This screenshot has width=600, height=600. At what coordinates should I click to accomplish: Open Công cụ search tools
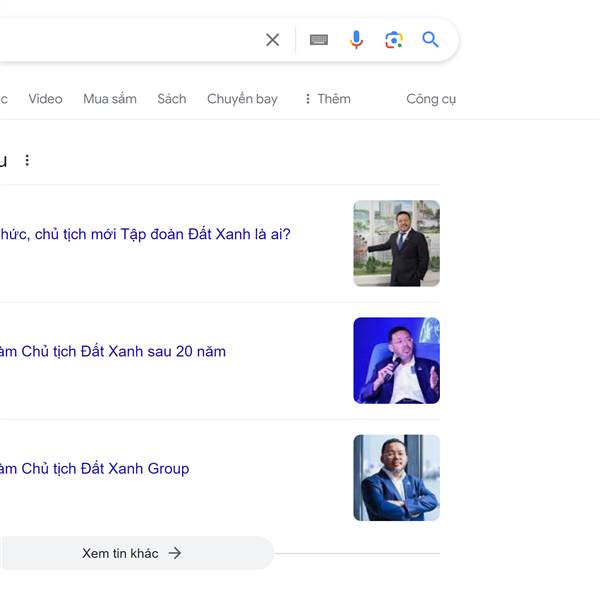tap(431, 99)
